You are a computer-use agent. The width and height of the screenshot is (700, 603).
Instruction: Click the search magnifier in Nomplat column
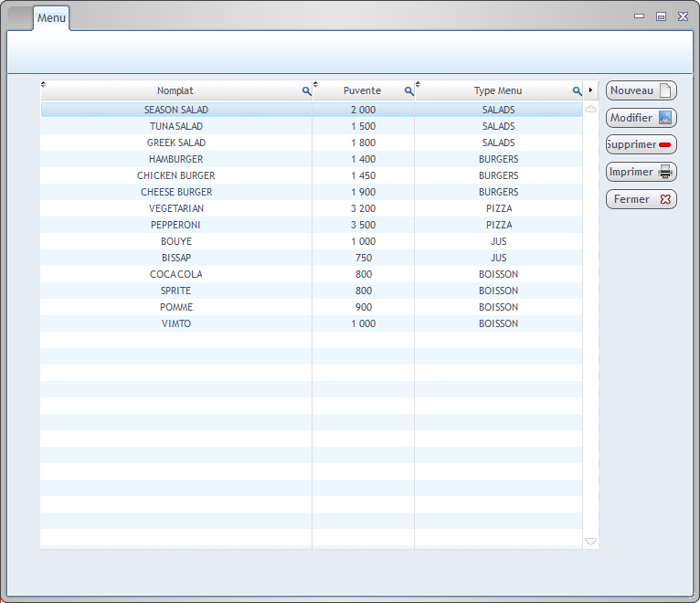tap(307, 91)
